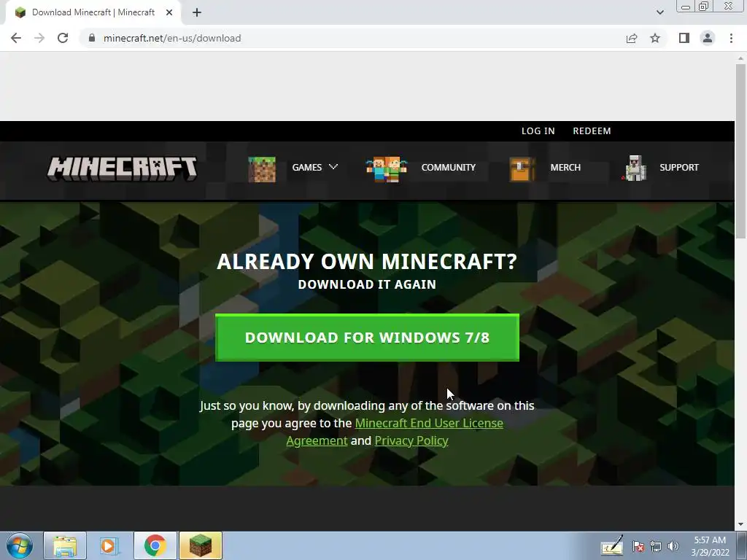Open the Windows Start menu

pyautogui.click(x=20, y=545)
